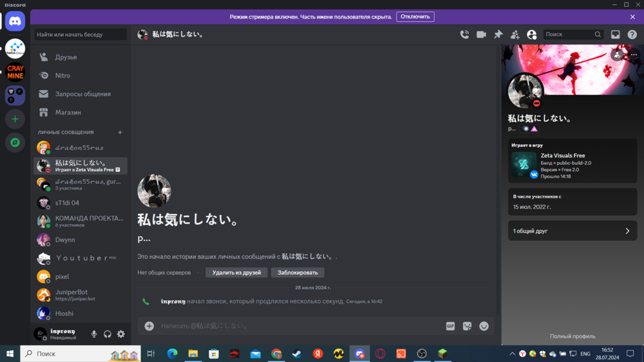The height and width of the screenshot is (362, 644).
Task: Create a new DM with the plus icon
Action: point(120,132)
